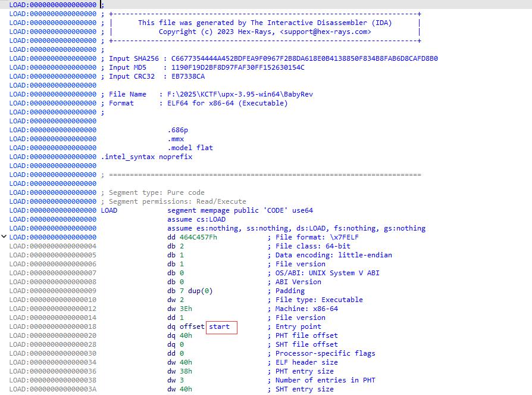This screenshot has width=532, height=395.
Task: Click address LOAD:0000000000000010
Action: point(52,300)
